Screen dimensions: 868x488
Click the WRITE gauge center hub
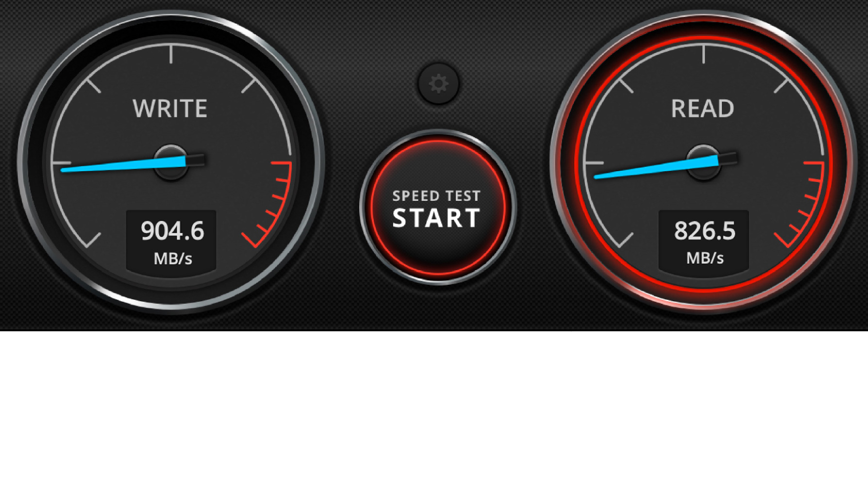coord(171,162)
